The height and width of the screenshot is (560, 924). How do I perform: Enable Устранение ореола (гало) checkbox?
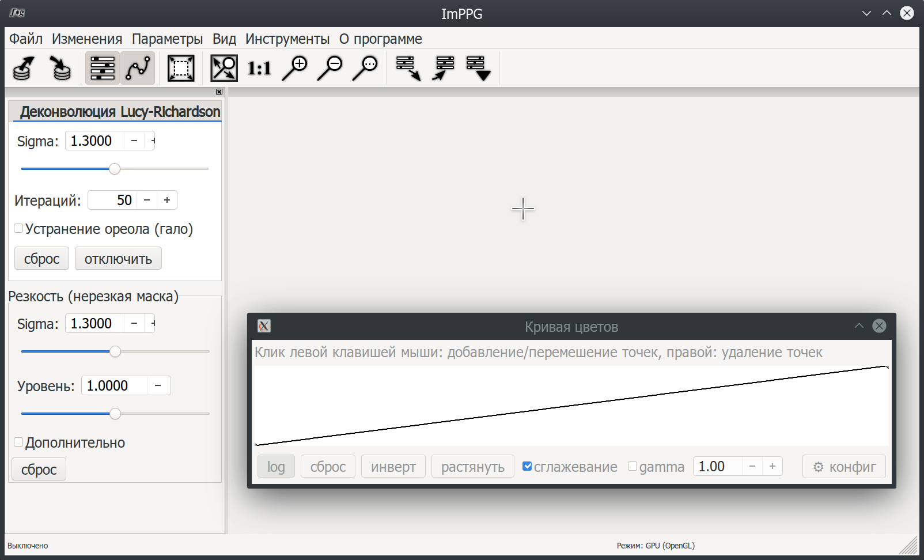(18, 229)
